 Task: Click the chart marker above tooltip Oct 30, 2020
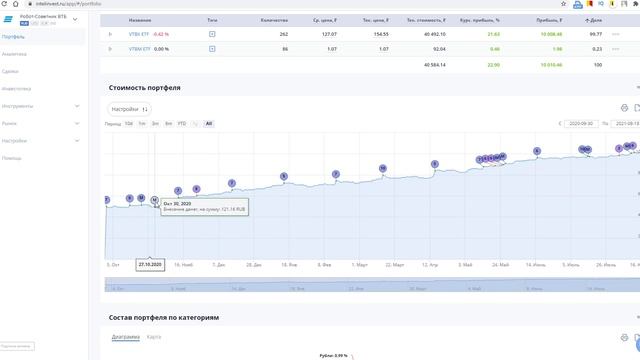click(154, 200)
